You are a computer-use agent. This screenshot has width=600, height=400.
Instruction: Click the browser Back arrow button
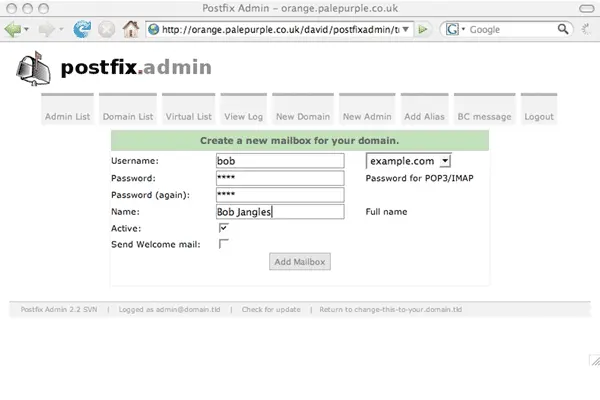[13, 30]
